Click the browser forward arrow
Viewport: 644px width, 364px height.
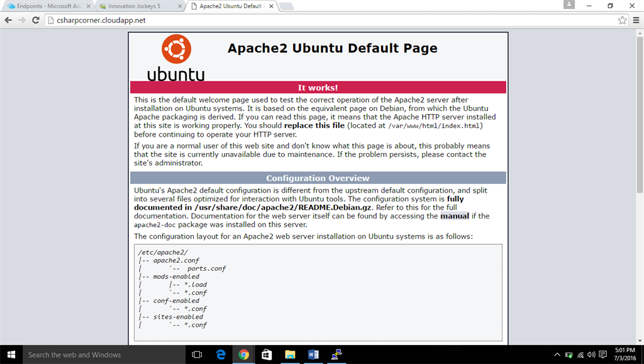click(x=22, y=20)
